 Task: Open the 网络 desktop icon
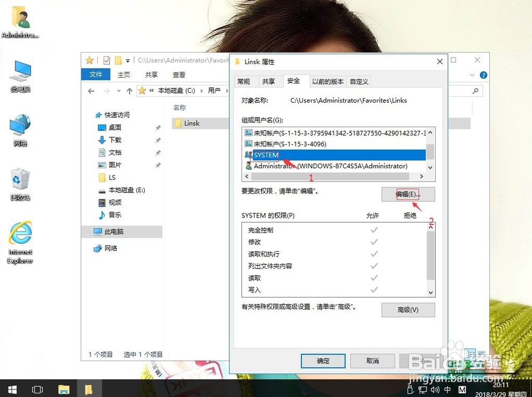pyautogui.click(x=20, y=130)
